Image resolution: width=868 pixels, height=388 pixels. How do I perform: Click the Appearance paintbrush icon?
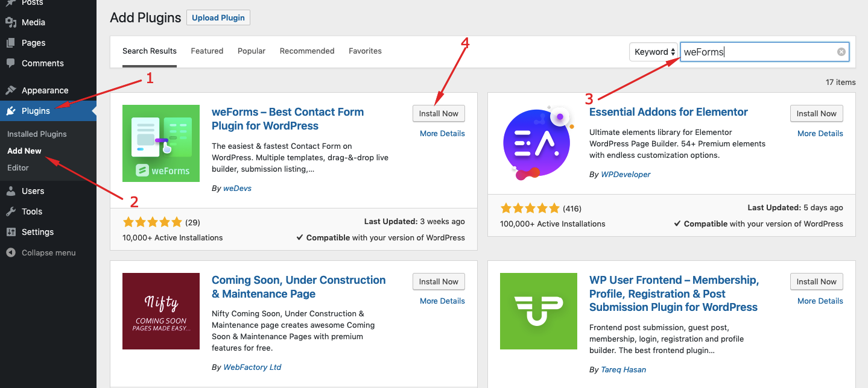10,90
